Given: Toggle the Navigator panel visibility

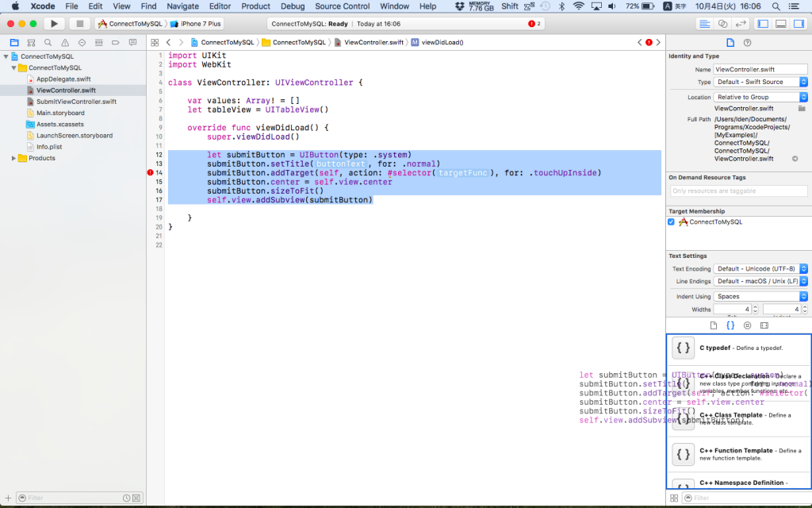Looking at the screenshot, I should coord(763,24).
